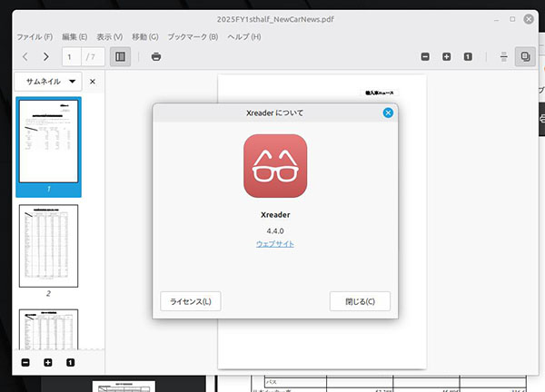This screenshot has height=392, width=545.
Task: Enlarge thumbnails with sidebar plus icon
Action: (x=48, y=363)
